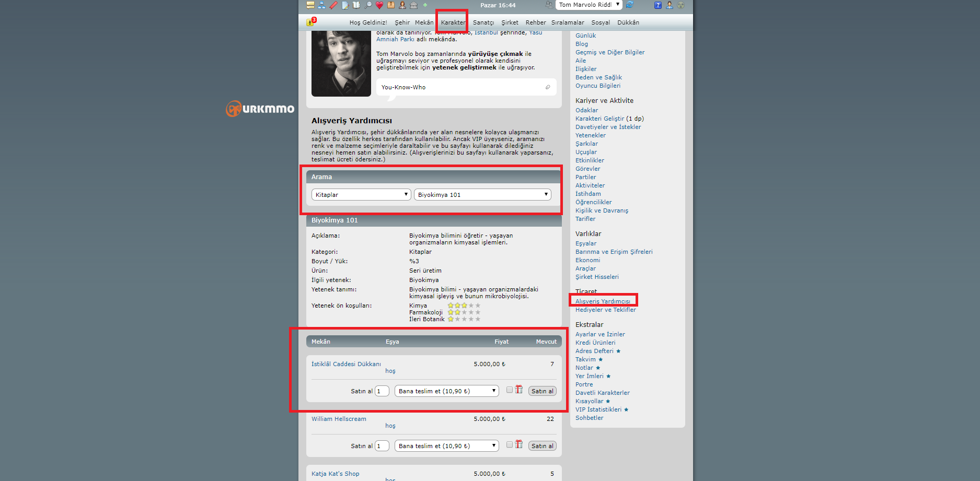Image resolution: width=980 pixels, height=481 pixels.
Task: Click quantity field for İstiklâl Caddesi Dükkanı
Action: [382, 391]
